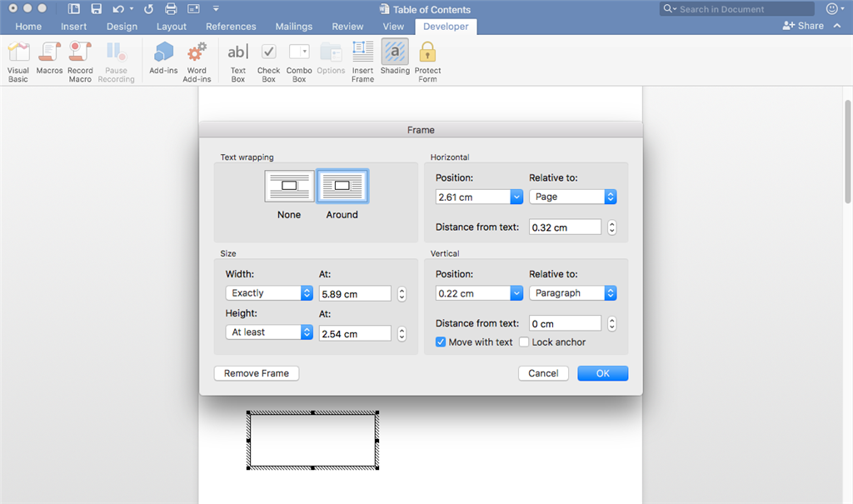The image size is (853, 504).
Task: Open the Insert ribbon tab
Action: point(73,26)
